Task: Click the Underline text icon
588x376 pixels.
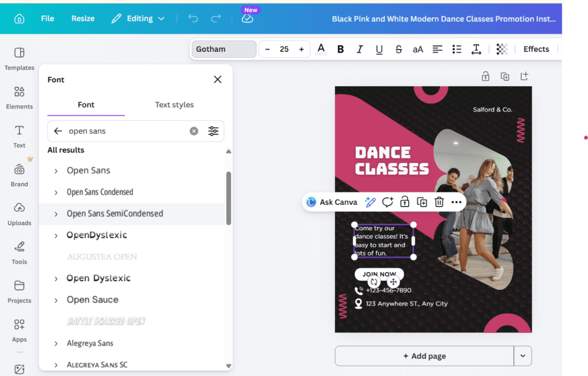Action: pos(379,49)
